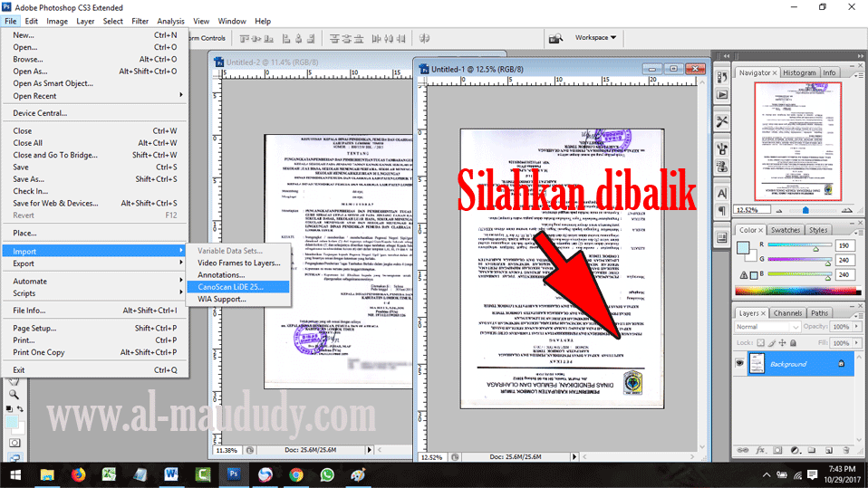Swap foreground and background colors icon

click(20, 409)
